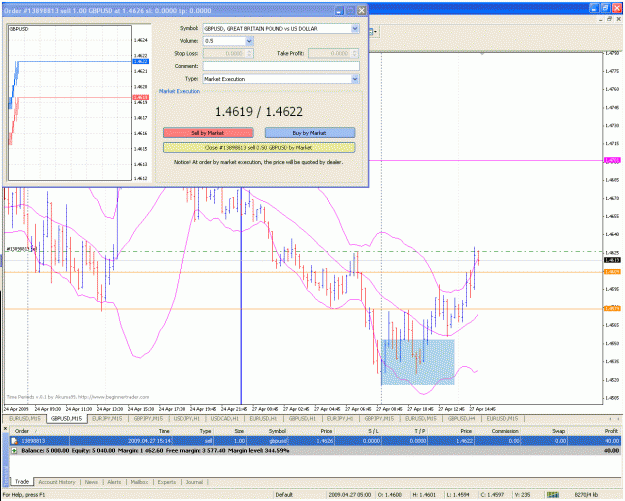Click the magenta horizontal line price label
The height and width of the screenshot is (501, 625).
pos(612,160)
